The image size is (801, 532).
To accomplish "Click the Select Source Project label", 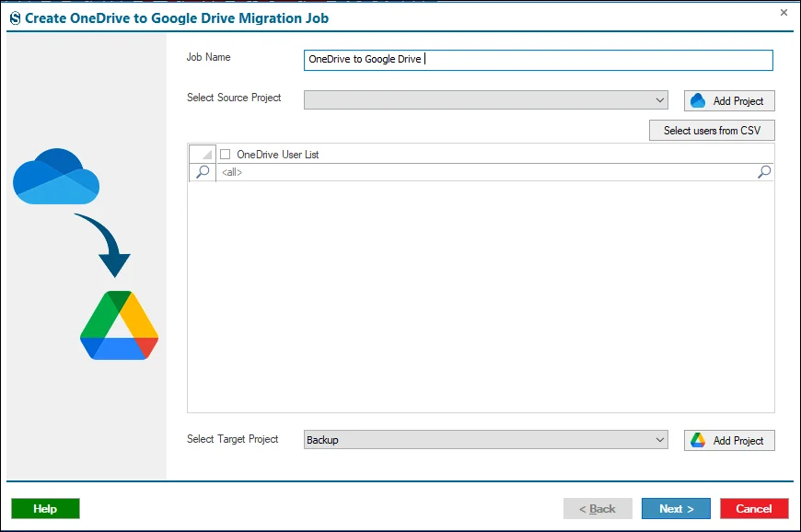I will pyautogui.click(x=234, y=98).
